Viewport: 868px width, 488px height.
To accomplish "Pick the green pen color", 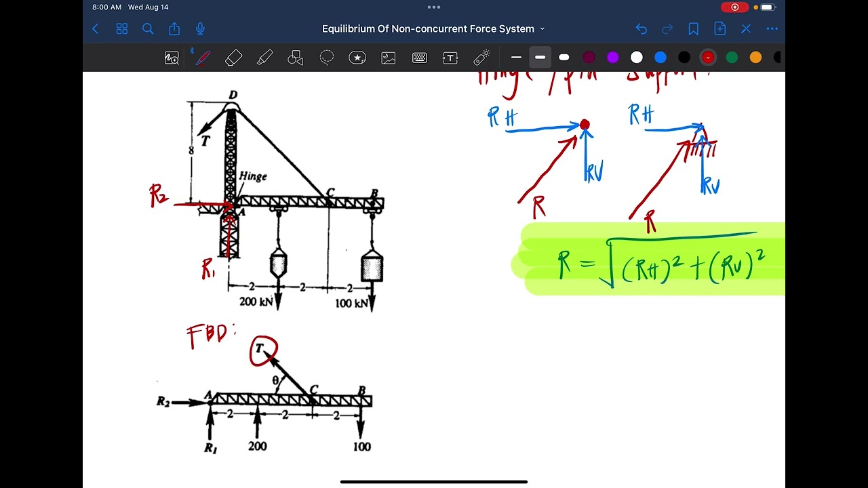I will (732, 58).
